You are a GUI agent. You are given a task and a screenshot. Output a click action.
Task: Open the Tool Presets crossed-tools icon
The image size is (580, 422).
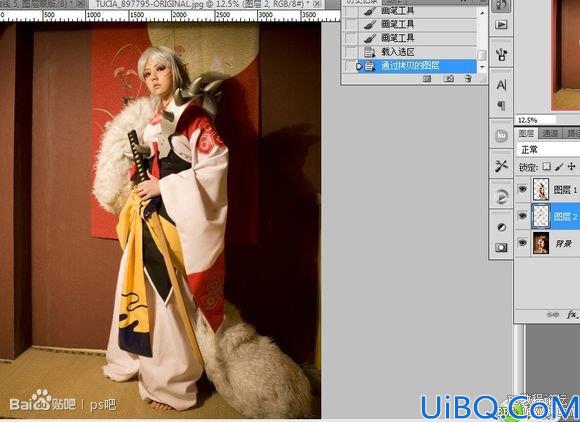coord(501,166)
